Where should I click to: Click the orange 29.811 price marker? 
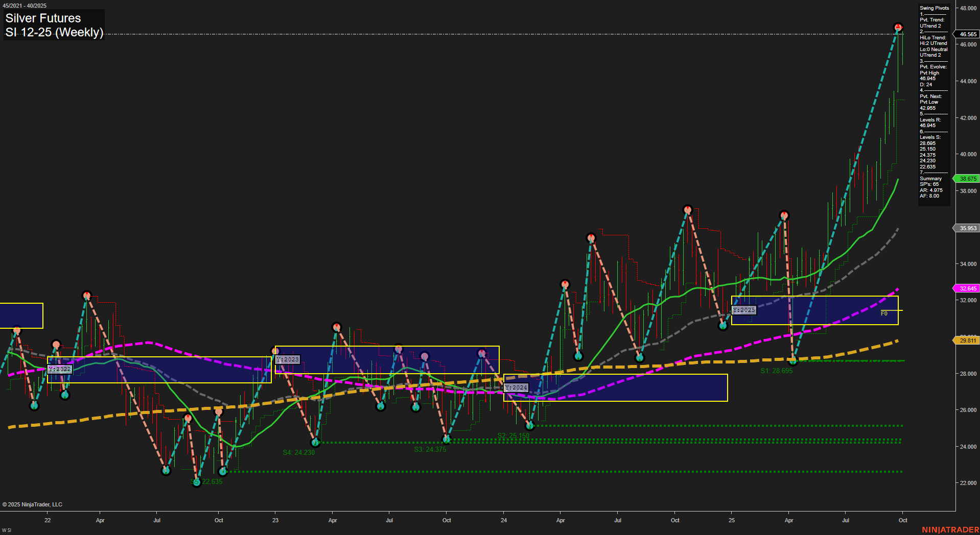[x=966, y=339]
